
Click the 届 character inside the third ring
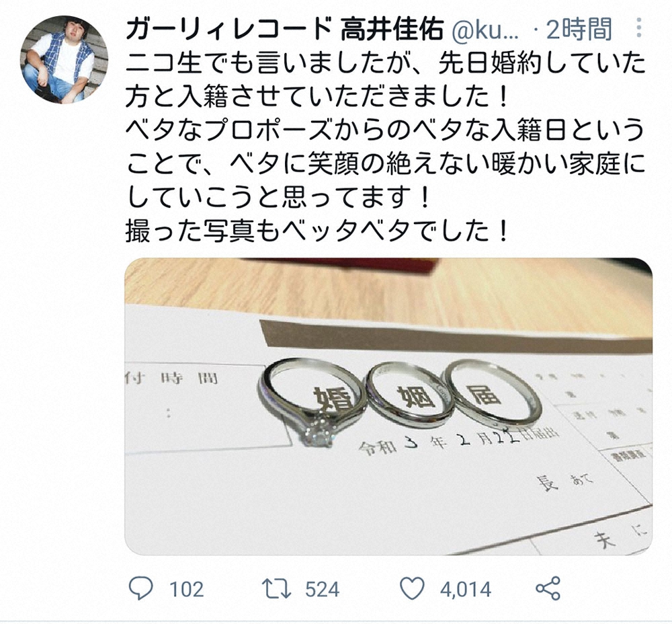coord(485,395)
